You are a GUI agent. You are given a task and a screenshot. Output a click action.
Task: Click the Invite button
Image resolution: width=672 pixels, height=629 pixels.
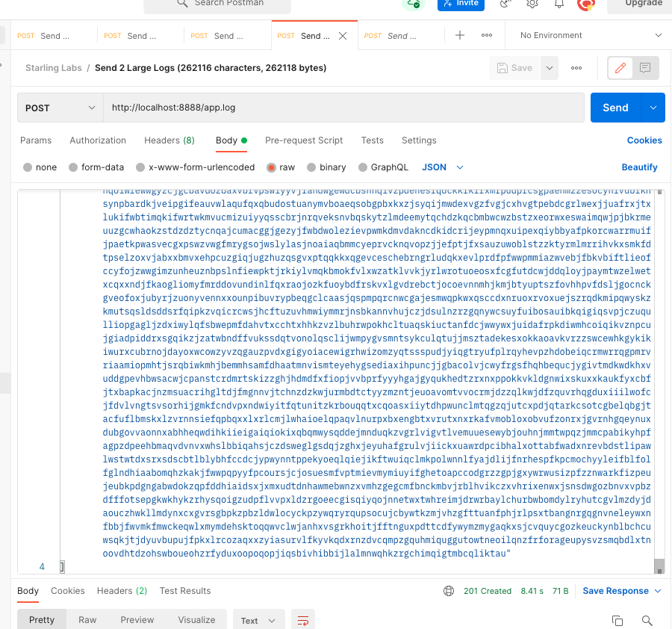(461, 4)
